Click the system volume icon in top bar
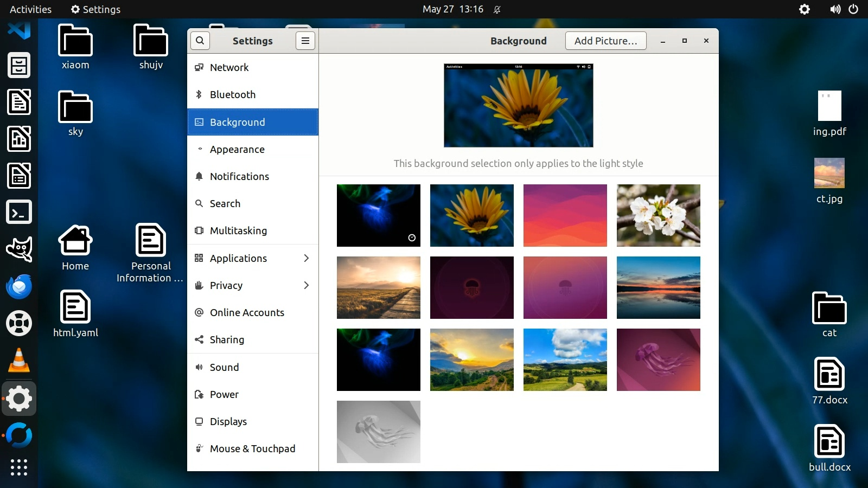Screen dimensions: 868x488 (x=835, y=9)
